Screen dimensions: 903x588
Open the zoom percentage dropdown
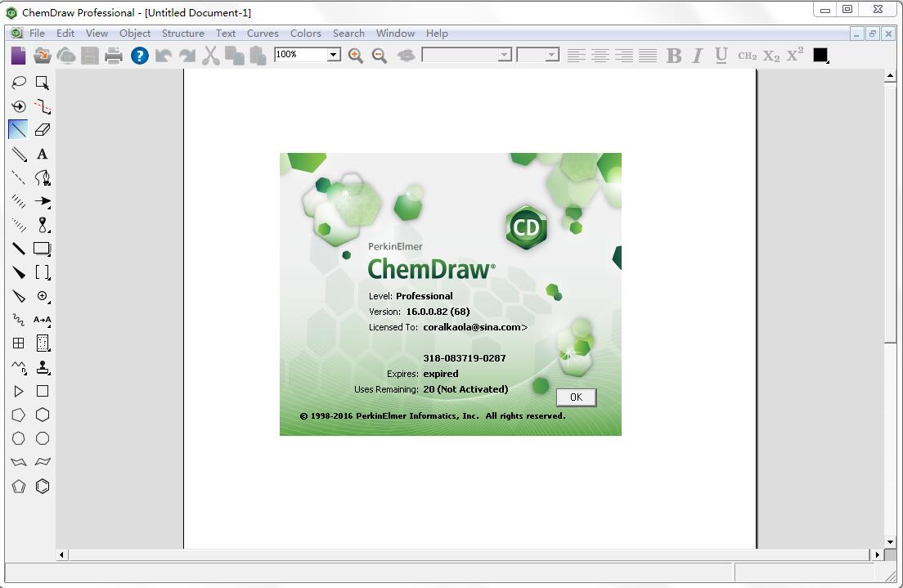(x=334, y=55)
